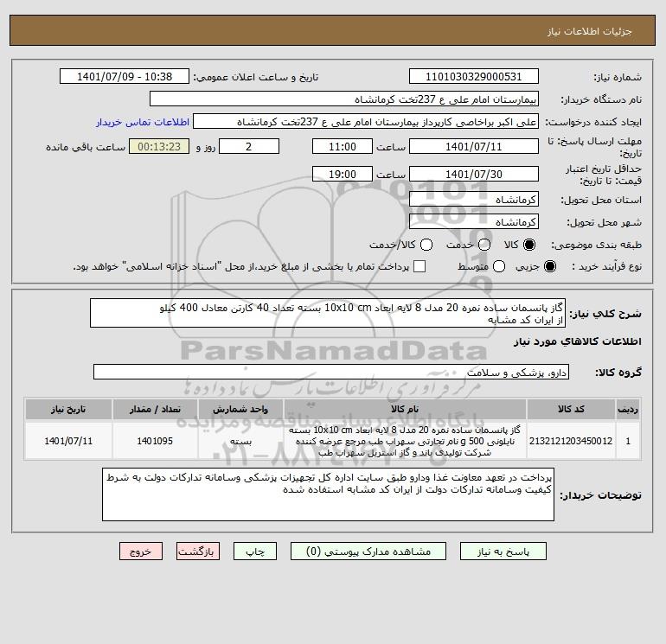Click the استان محل تحویل field کرمانشاه
This screenshot has height=644, width=666.
pos(474,200)
